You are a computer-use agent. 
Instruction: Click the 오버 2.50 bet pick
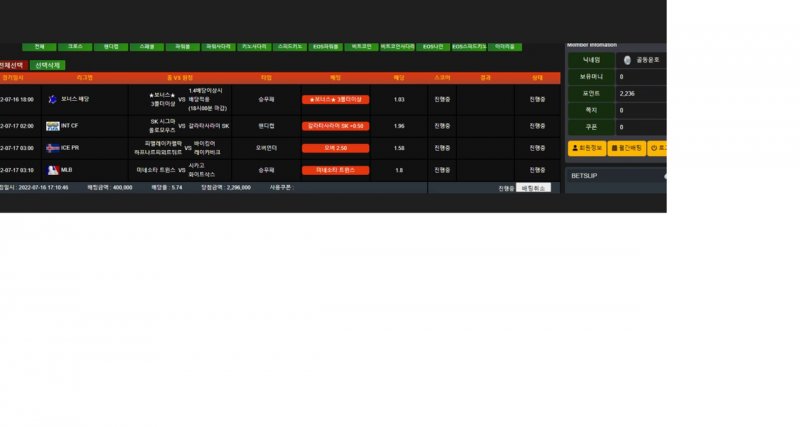pos(336,148)
